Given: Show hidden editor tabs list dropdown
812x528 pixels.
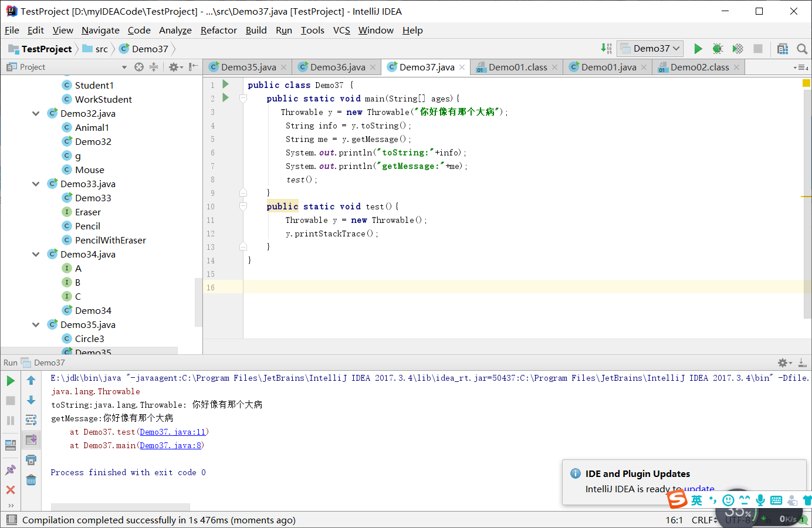Looking at the screenshot, I should point(801,67).
